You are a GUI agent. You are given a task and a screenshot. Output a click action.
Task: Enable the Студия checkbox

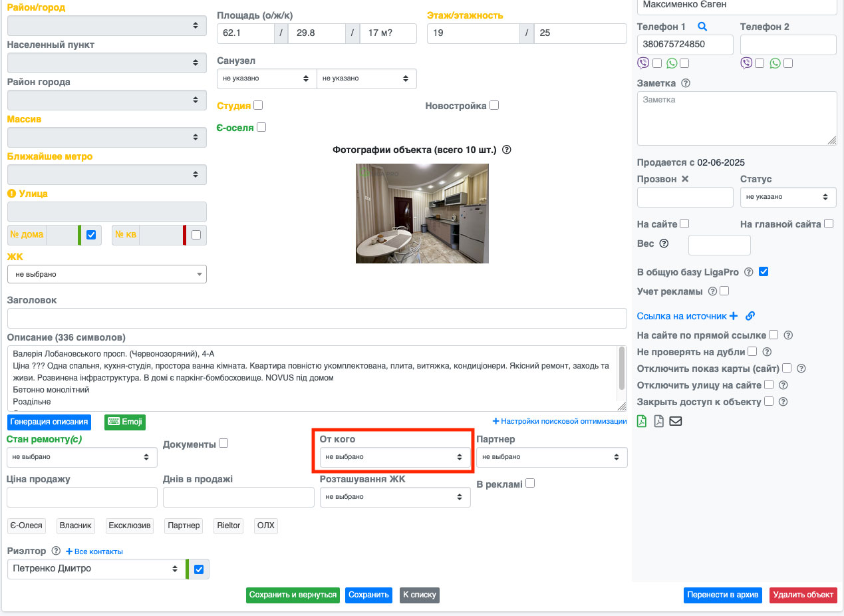(258, 105)
